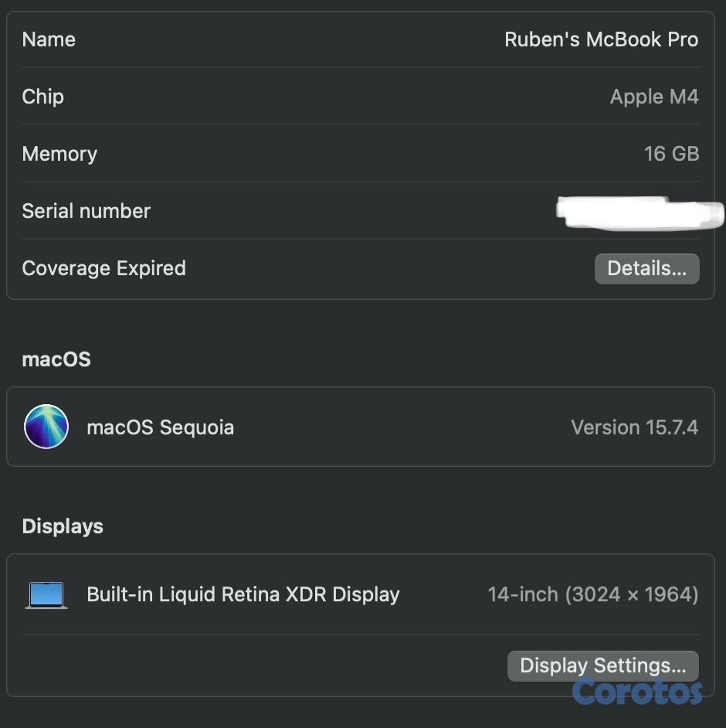726x728 pixels.
Task: Click the Memory label
Action: (x=59, y=154)
